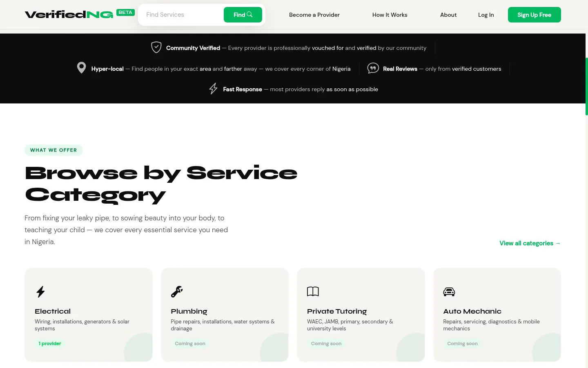Click the green Find button
This screenshot has width=588, height=368.
coord(243,15)
